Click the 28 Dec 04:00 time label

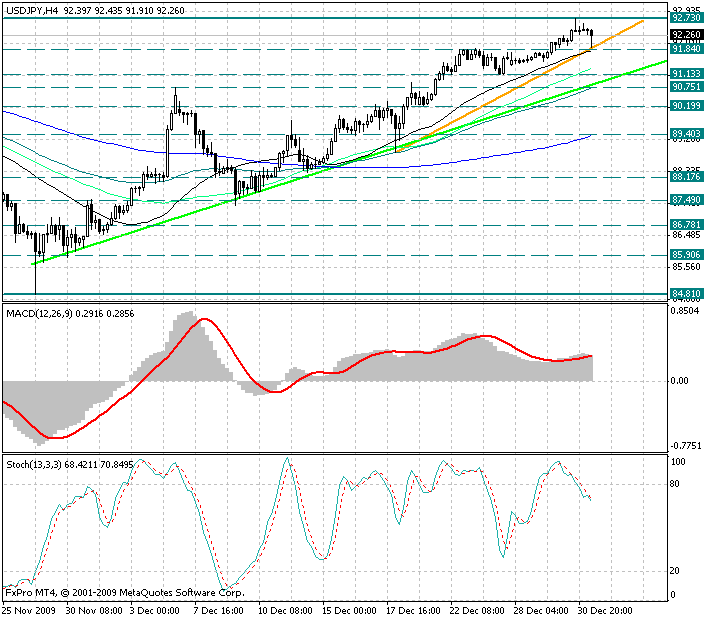pyautogui.click(x=541, y=610)
